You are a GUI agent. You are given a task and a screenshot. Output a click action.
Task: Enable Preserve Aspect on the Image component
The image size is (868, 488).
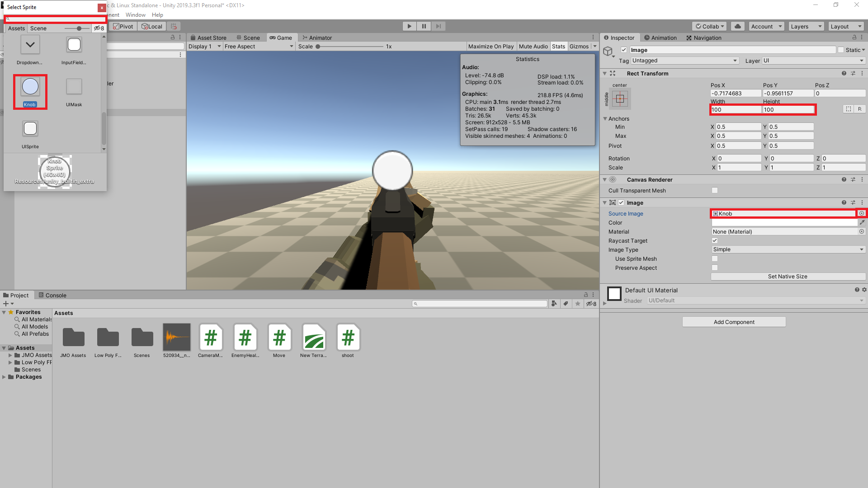coord(714,267)
